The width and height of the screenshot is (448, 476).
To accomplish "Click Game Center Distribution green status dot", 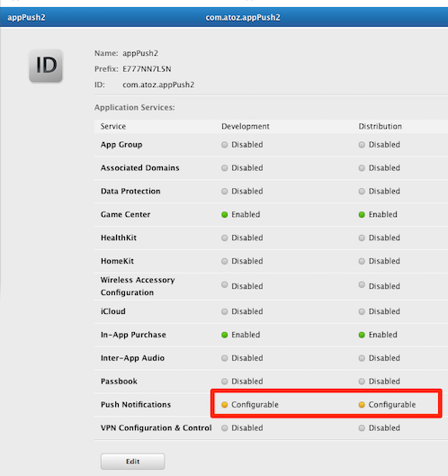I will [362, 215].
